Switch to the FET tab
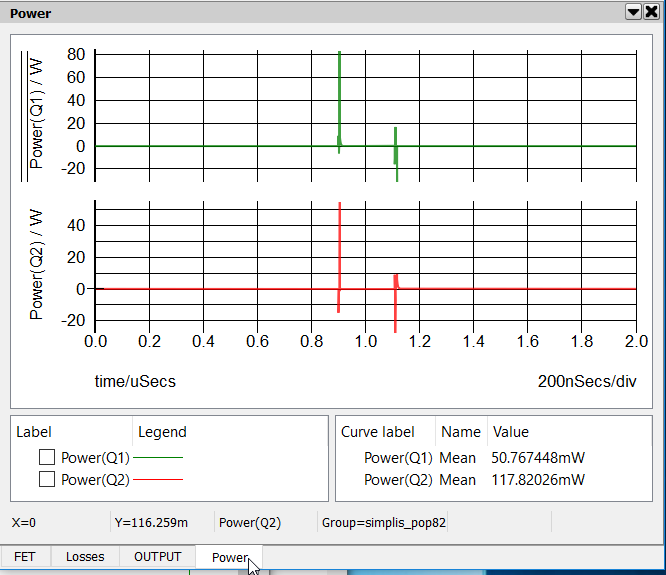 (25, 557)
